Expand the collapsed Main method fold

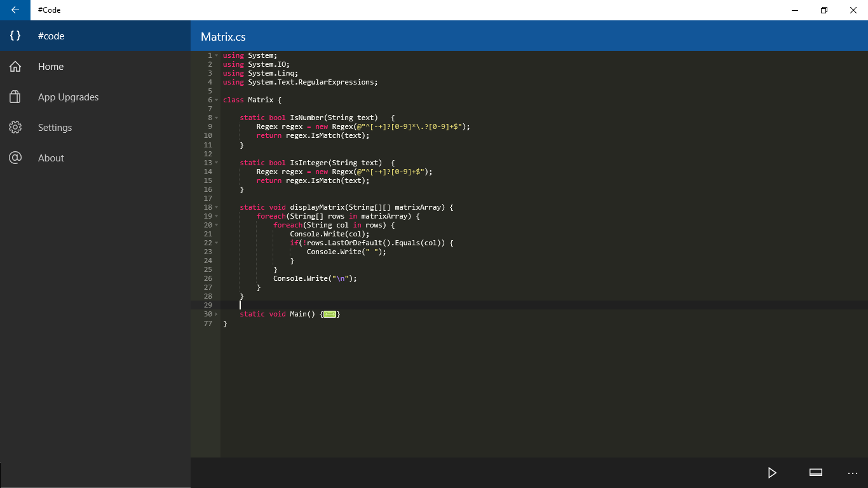click(215, 313)
